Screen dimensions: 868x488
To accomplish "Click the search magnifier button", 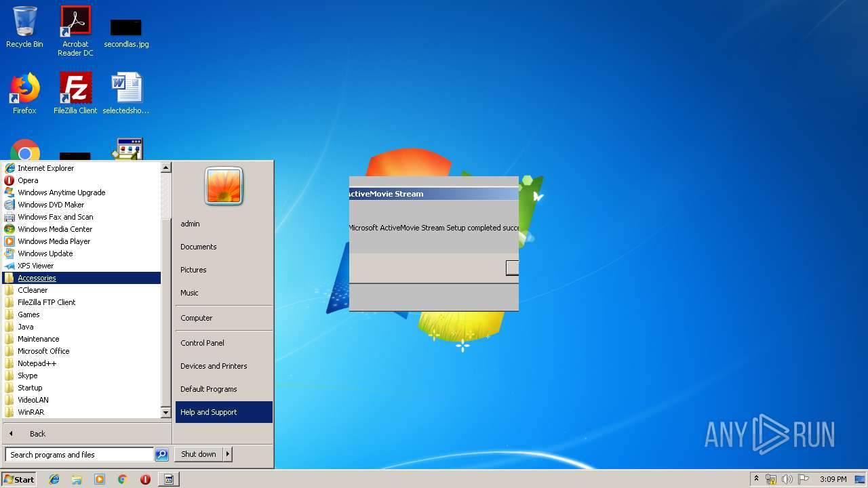I will click(x=161, y=455).
